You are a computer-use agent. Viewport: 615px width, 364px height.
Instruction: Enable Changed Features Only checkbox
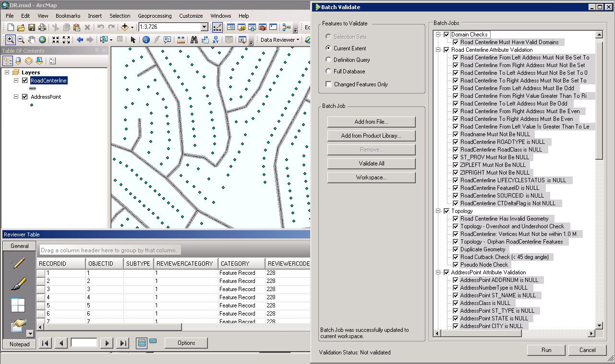(328, 84)
